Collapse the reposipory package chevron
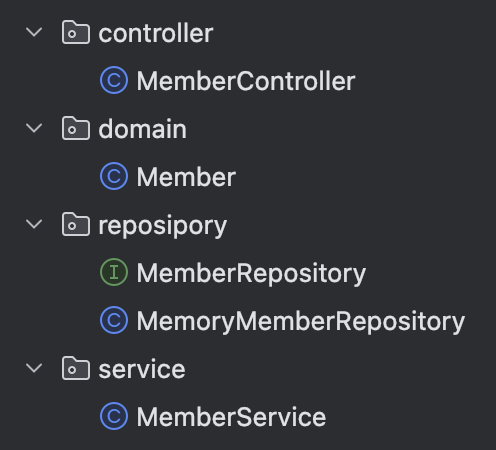 click(34, 224)
